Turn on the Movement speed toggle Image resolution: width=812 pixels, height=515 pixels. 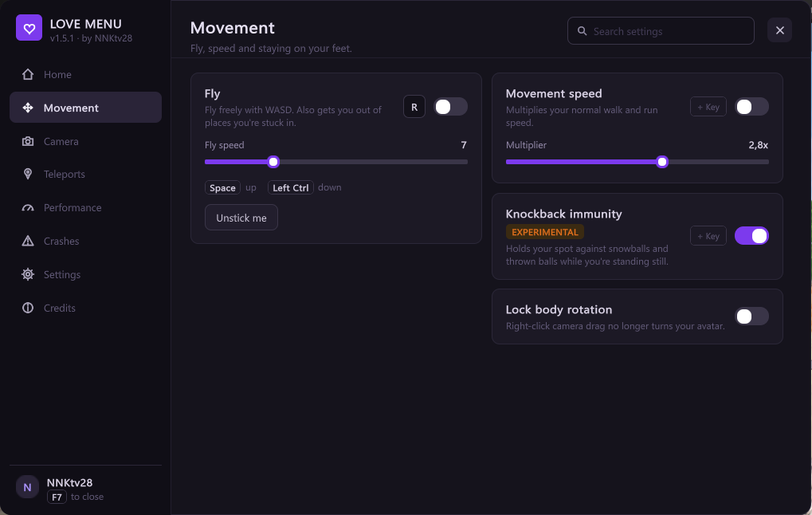click(751, 107)
